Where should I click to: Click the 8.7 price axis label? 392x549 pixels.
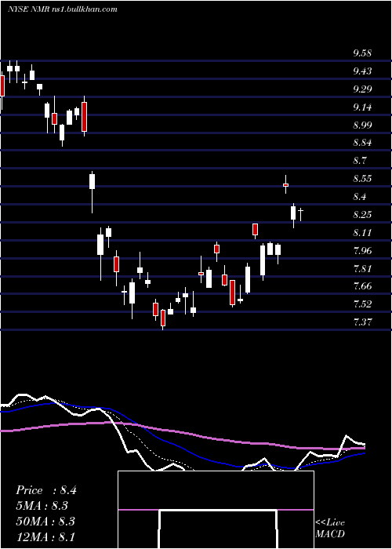pos(360,161)
